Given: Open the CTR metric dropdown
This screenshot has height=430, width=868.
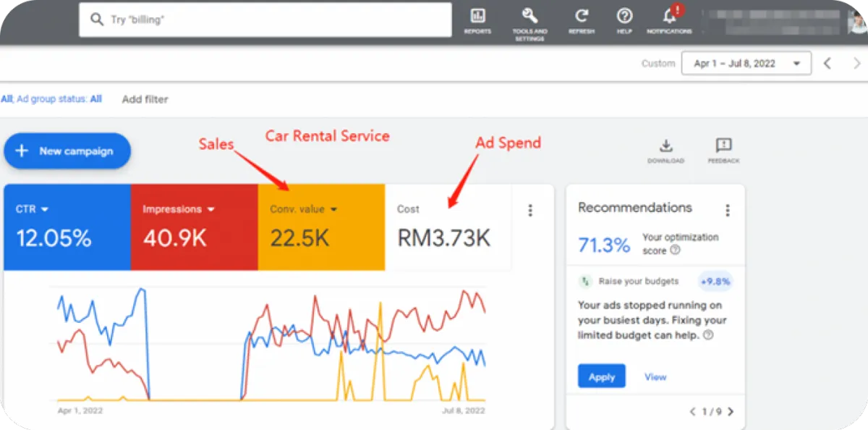Looking at the screenshot, I should pyautogui.click(x=45, y=209).
